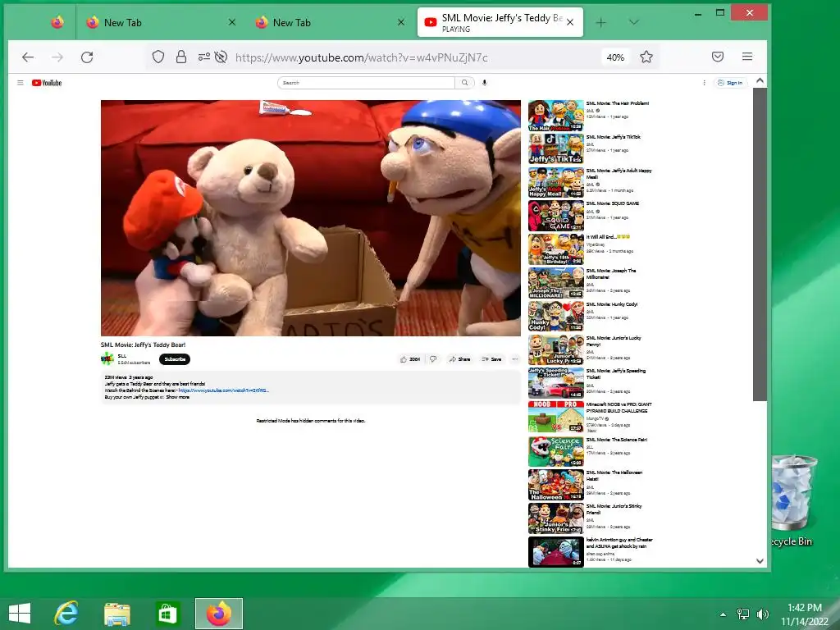840x630 pixels.
Task: View site security padlock information
Action: click(181, 57)
